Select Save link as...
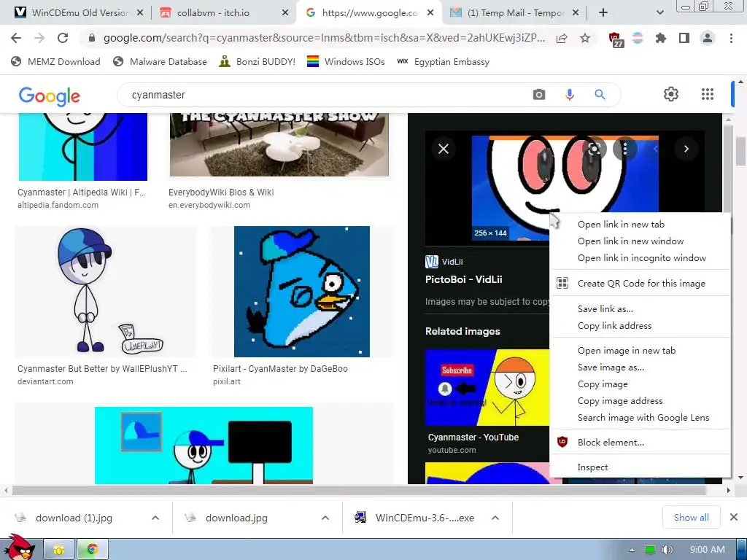This screenshot has height=560, width=747. click(640, 309)
